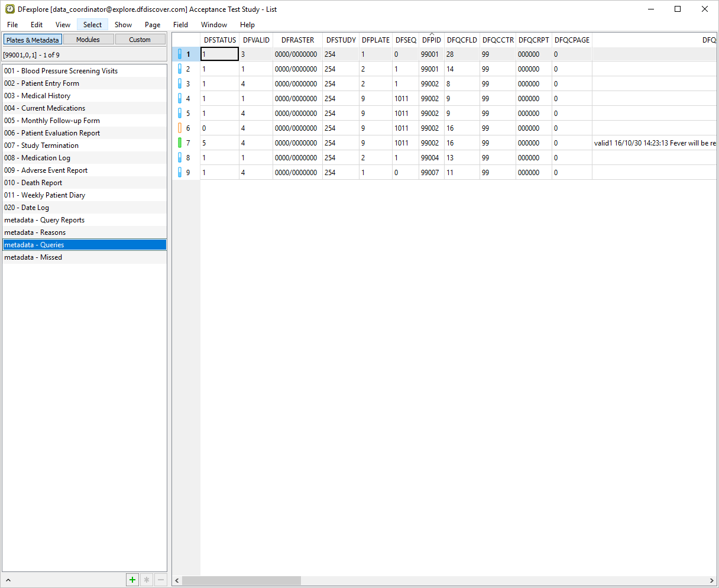Click the blue status icon on row 1
This screenshot has height=588, width=719.
click(180, 54)
